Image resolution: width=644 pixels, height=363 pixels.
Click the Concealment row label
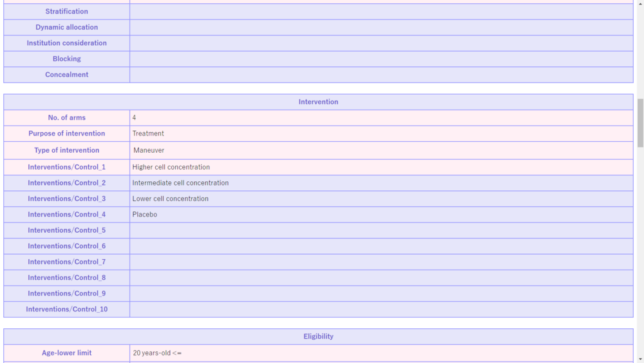point(67,75)
